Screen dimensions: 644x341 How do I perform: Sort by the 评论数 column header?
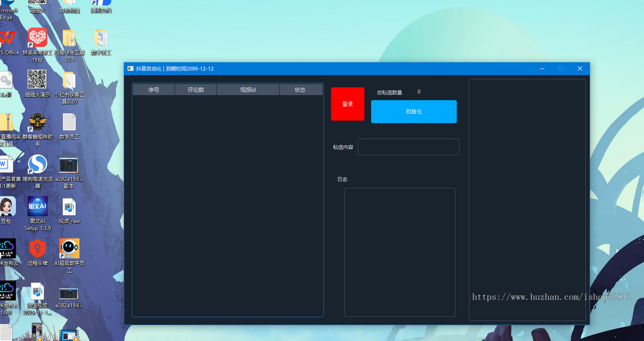[x=195, y=90]
